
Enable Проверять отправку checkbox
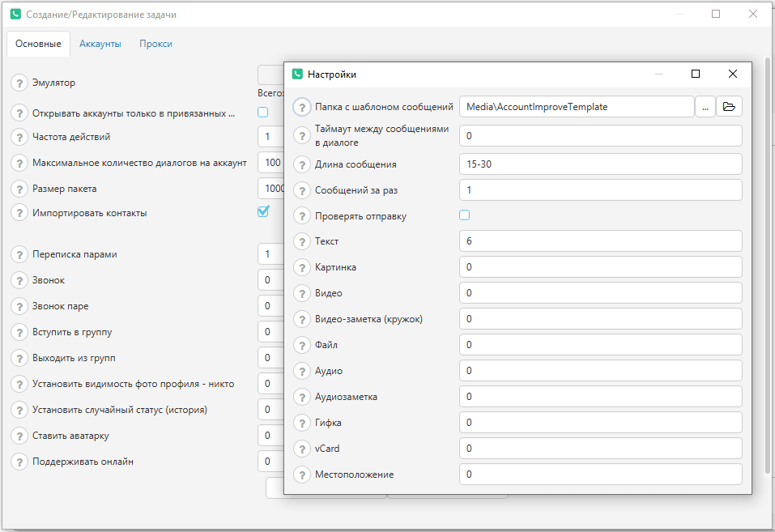tap(464, 215)
